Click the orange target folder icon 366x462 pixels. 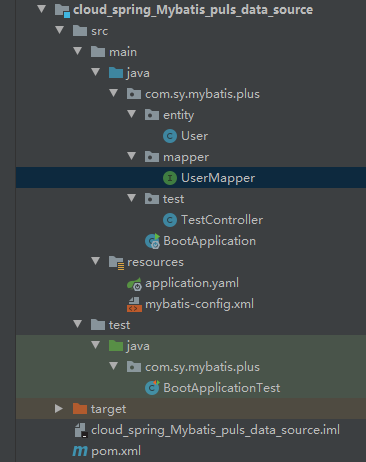click(x=80, y=409)
